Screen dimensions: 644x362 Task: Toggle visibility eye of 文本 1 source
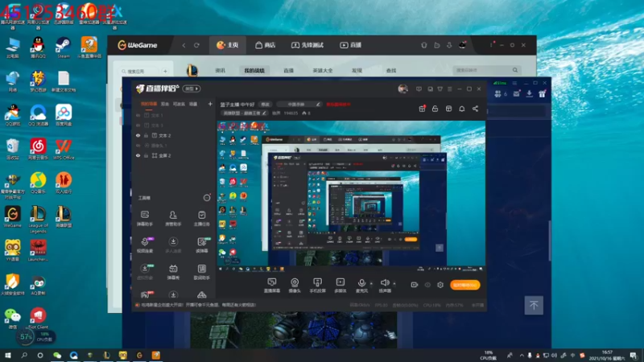point(138,115)
